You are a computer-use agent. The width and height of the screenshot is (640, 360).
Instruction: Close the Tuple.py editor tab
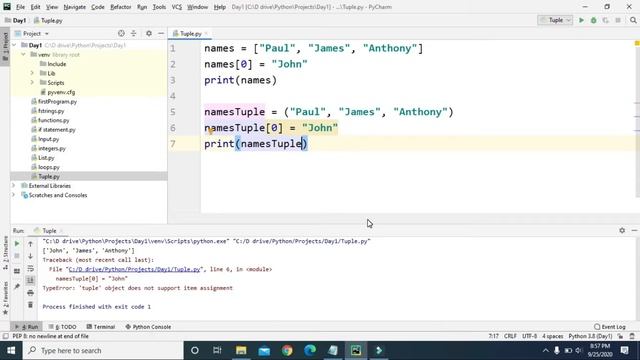pyautogui.click(x=206, y=33)
